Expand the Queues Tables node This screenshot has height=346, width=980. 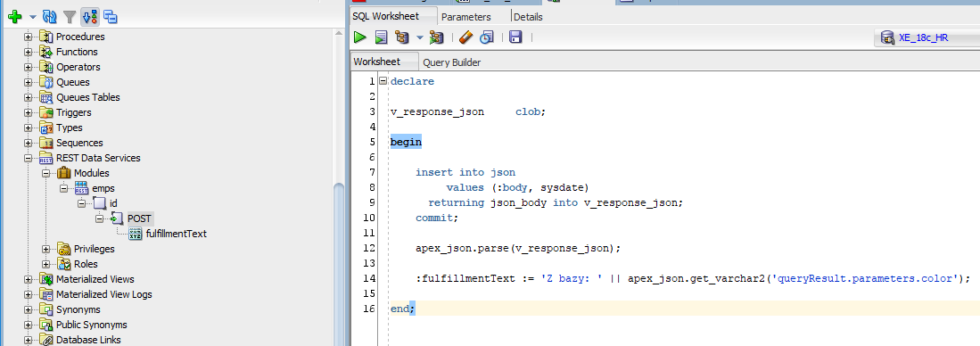click(x=29, y=97)
